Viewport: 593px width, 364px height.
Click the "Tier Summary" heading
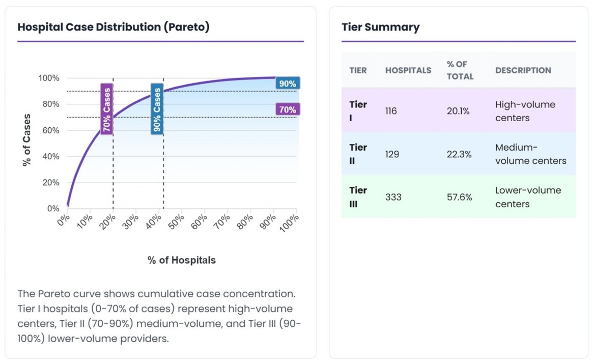click(x=381, y=27)
